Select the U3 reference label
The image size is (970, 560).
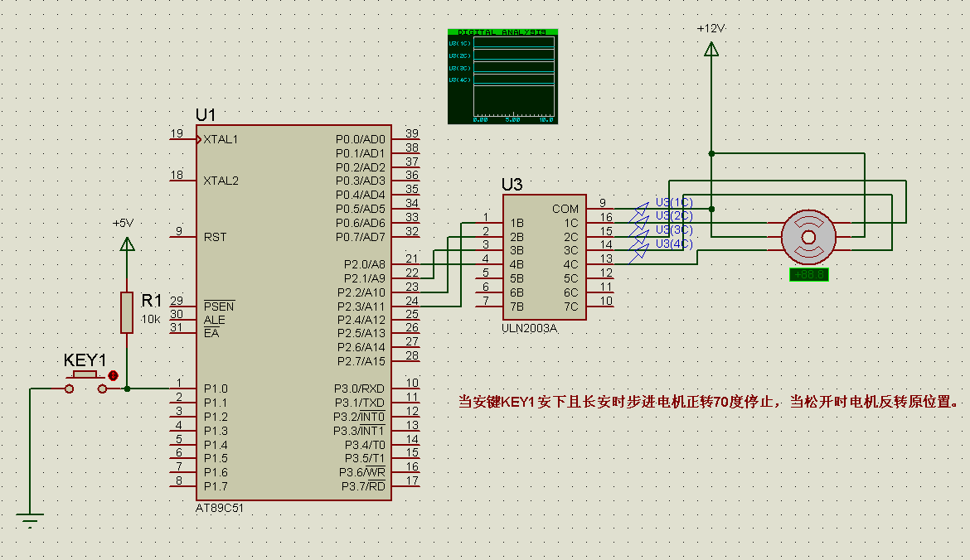(512, 184)
